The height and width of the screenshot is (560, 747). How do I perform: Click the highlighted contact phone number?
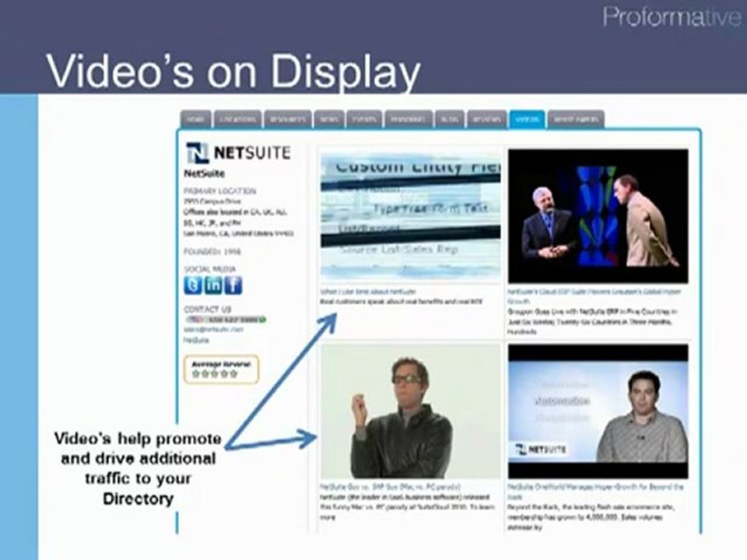point(226,320)
